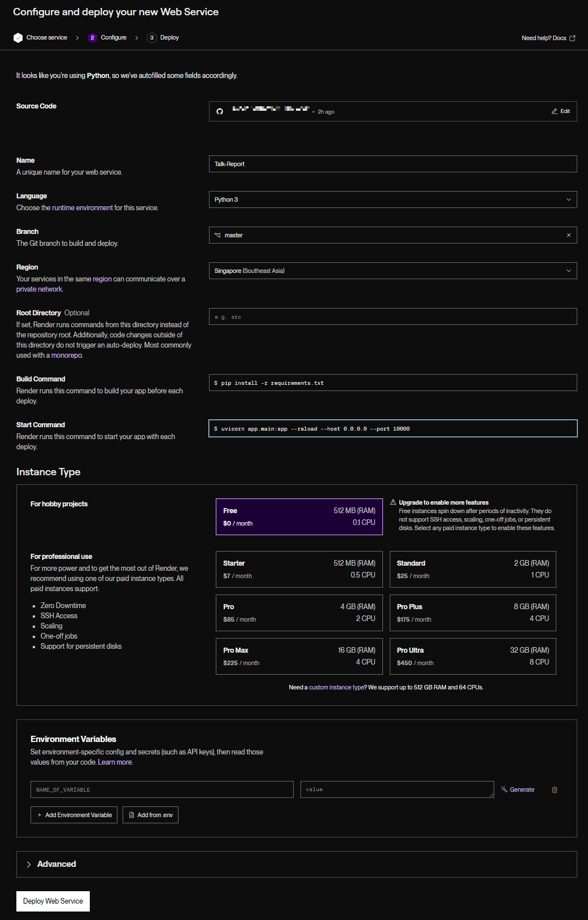
Task: Click the Source Code repository name box
Action: coord(393,111)
